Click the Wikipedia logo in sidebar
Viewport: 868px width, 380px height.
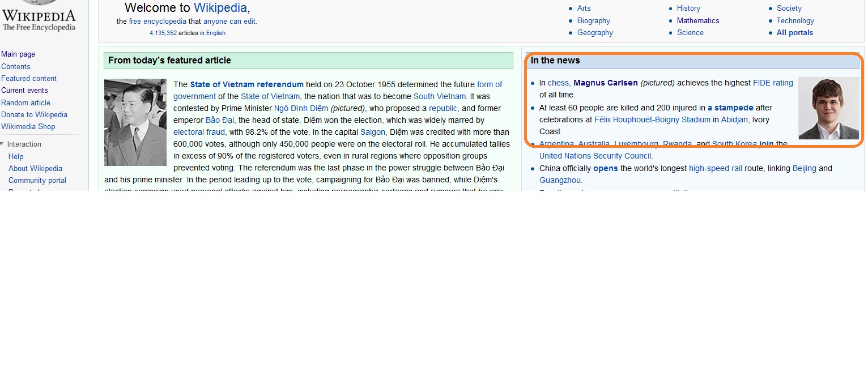tap(39, 16)
